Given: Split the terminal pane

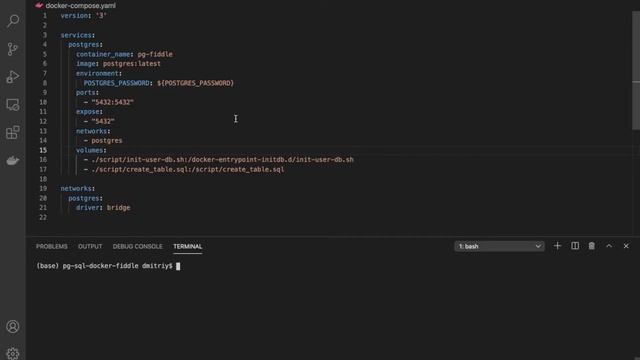Looking at the screenshot, I should [575, 246].
